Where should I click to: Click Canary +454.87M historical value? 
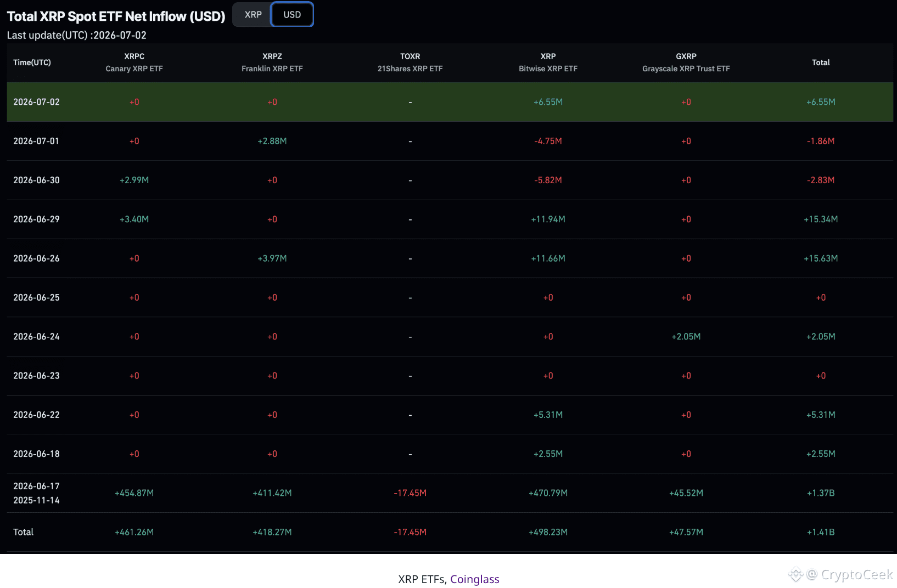point(134,493)
